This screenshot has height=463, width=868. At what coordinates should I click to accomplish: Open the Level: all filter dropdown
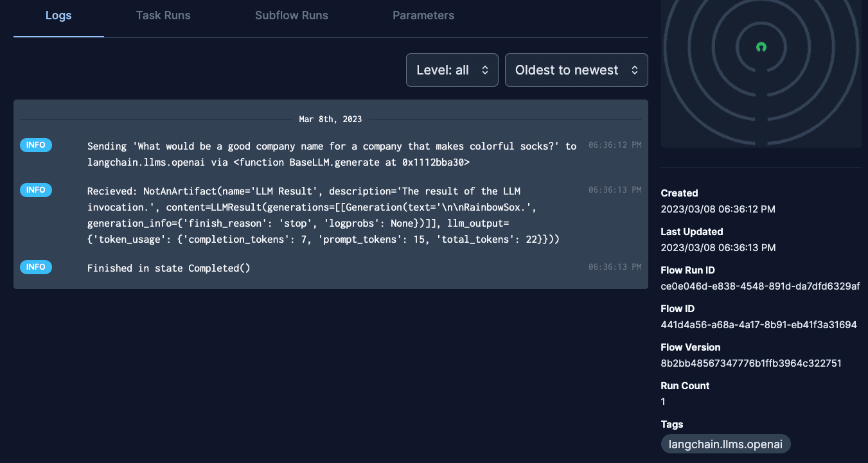(452, 70)
